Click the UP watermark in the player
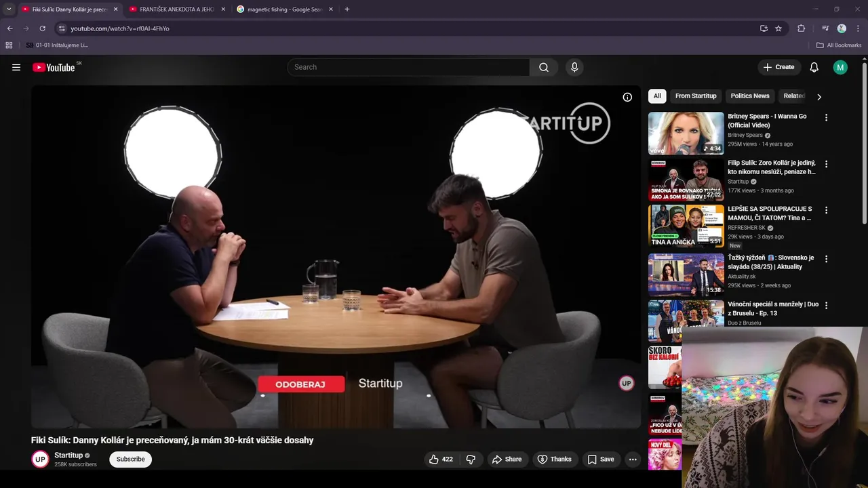The image size is (868, 488). tap(627, 384)
